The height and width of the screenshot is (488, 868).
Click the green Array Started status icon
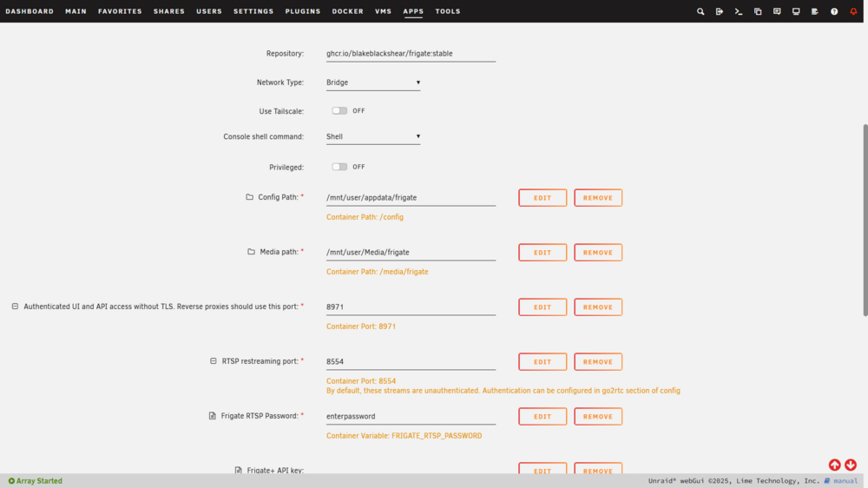(11, 481)
